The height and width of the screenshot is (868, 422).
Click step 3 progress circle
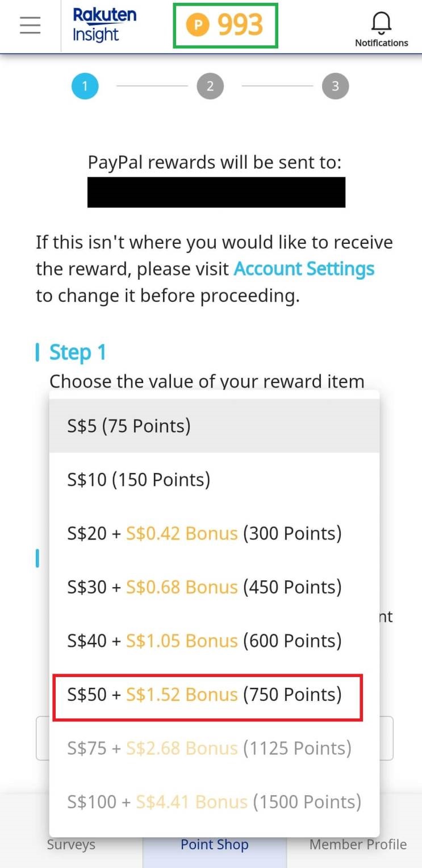335,86
